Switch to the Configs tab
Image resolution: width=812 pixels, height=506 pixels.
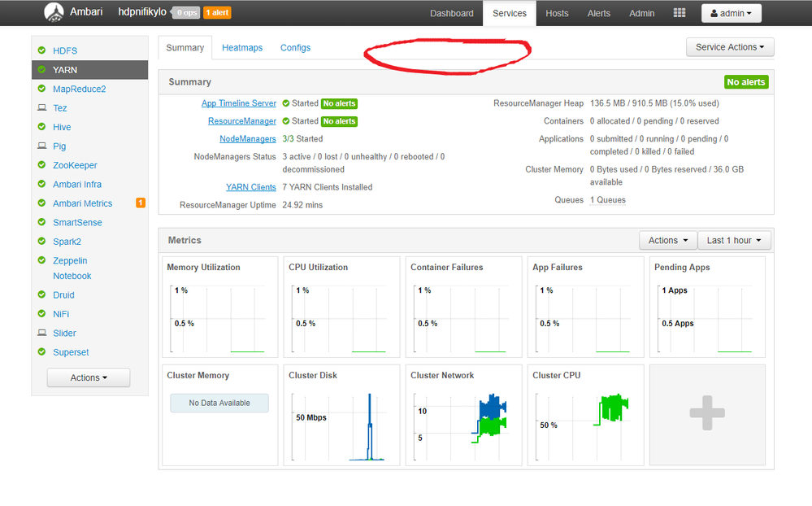295,48
